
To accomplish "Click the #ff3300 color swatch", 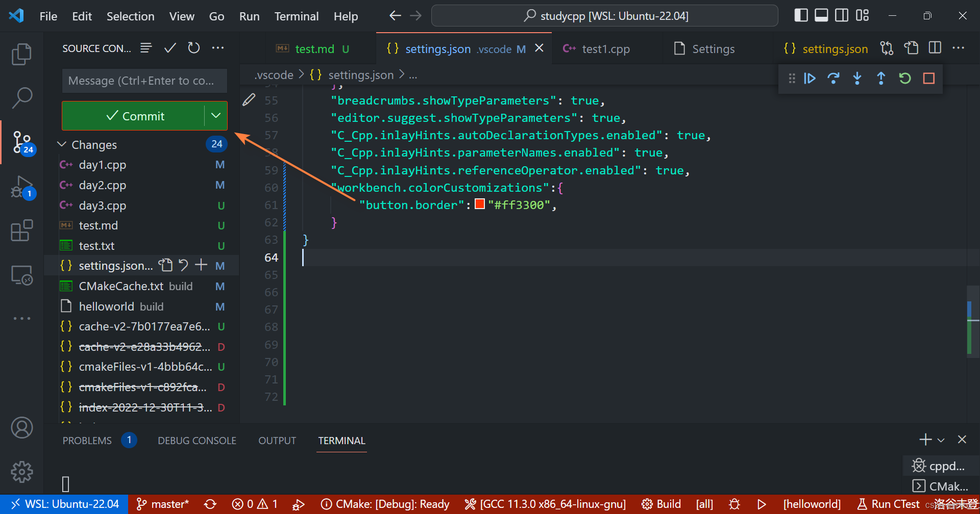I will pos(480,204).
